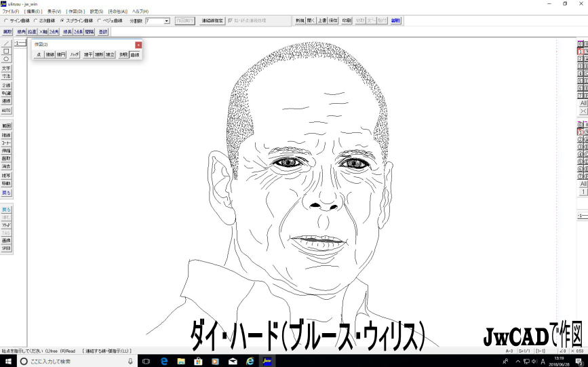
Task: Open the その他(A) menu
Action: pyautogui.click(x=118, y=12)
